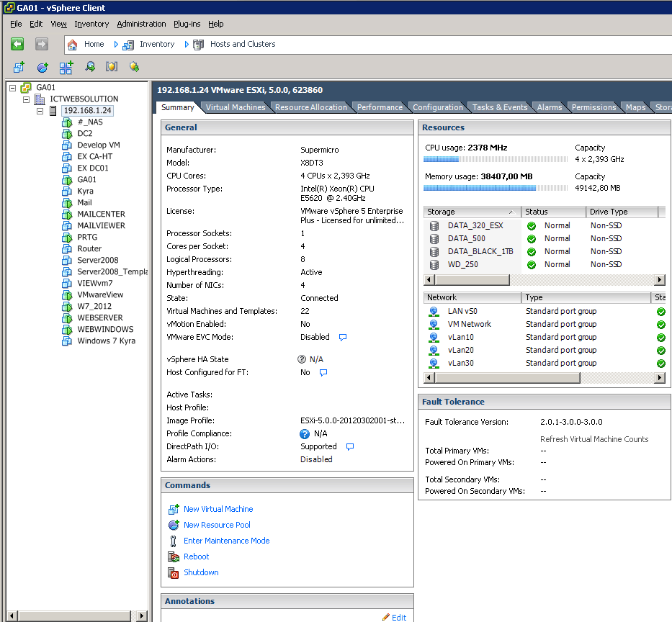672x622 pixels.
Task: Select the MAILCENTER virtual machine
Action: coord(101,215)
